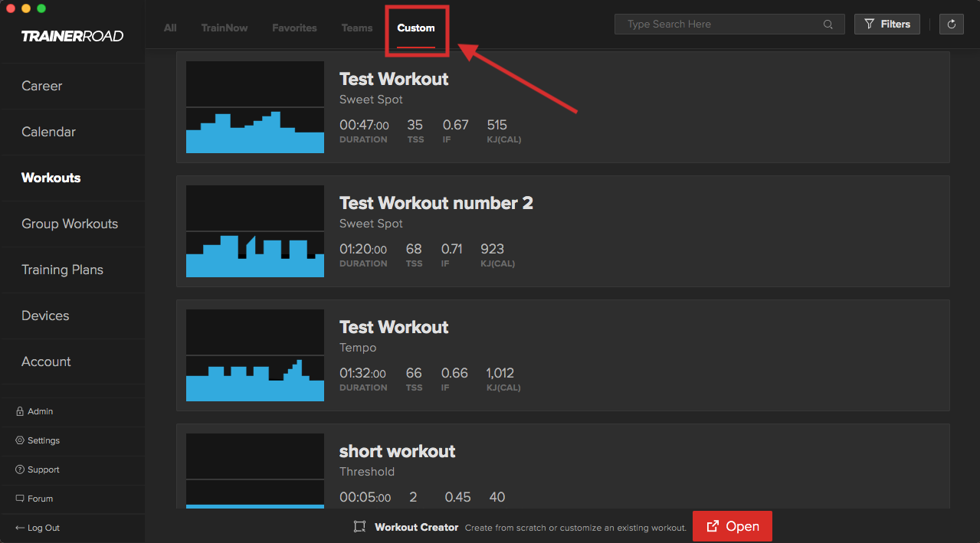980x543 pixels.
Task: Open the Filters panel
Action: (x=887, y=25)
